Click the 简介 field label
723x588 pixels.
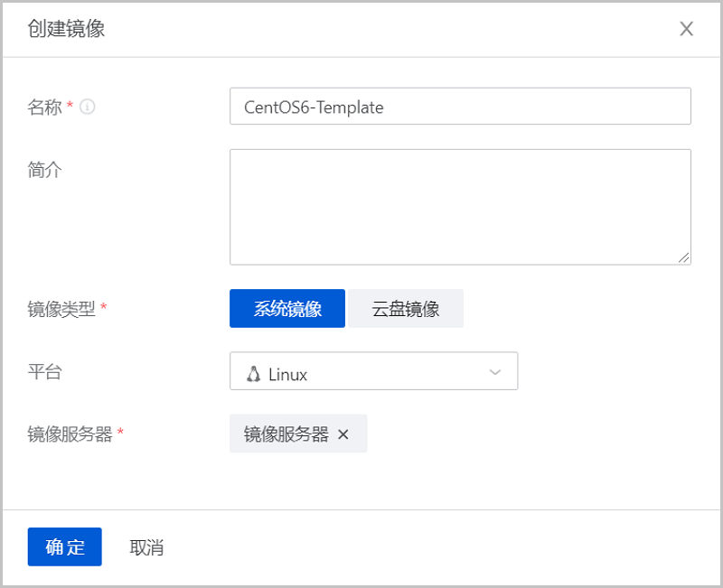[44, 170]
